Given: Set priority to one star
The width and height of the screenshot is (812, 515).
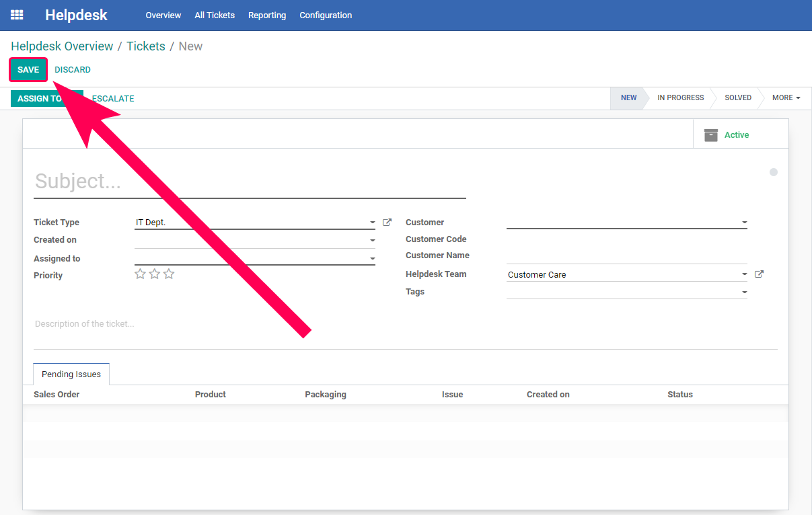Looking at the screenshot, I should (x=140, y=274).
